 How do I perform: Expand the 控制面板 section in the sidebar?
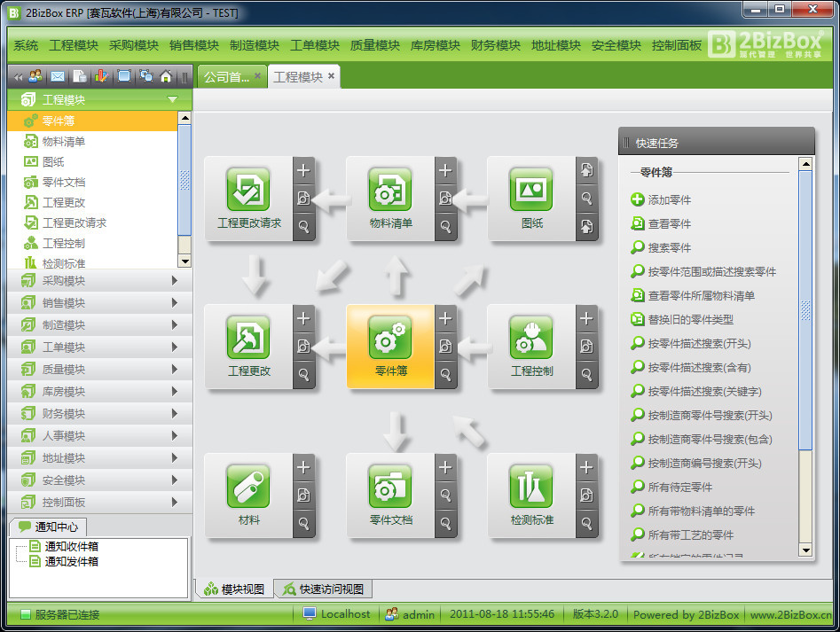tap(100, 502)
